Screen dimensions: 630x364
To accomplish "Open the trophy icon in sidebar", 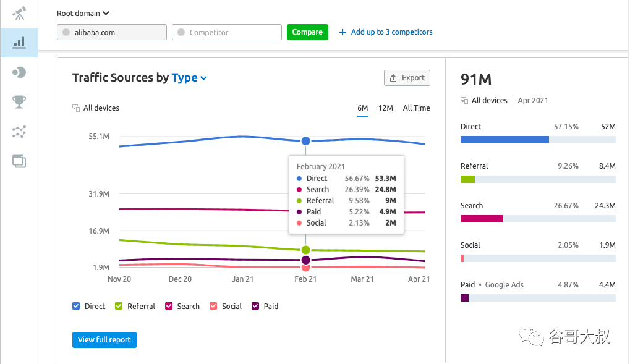I will tap(19, 102).
